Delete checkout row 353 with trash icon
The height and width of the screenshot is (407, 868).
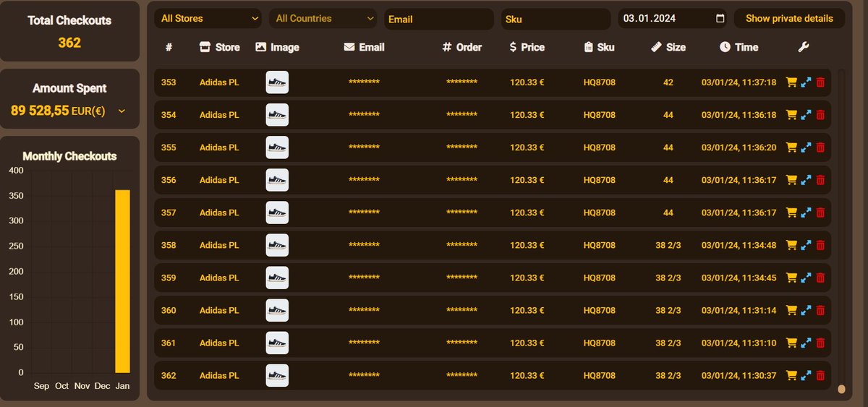[x=820, y=82]
